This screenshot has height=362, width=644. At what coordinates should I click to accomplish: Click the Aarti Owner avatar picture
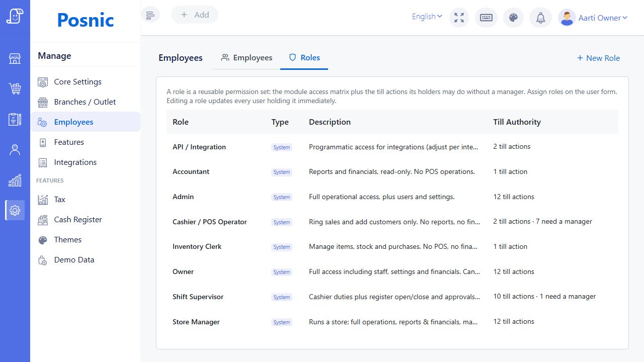pos(567,18)
